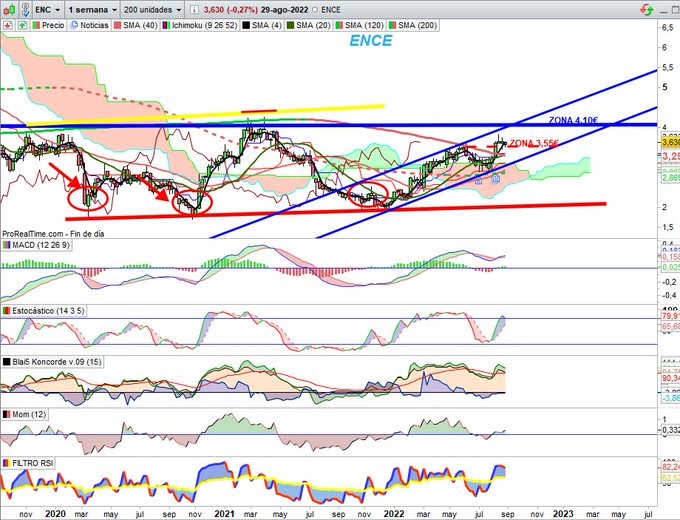
Task: Open SMA (40) indicator settings
Action: pyautogui.click(x=135, y=25)
